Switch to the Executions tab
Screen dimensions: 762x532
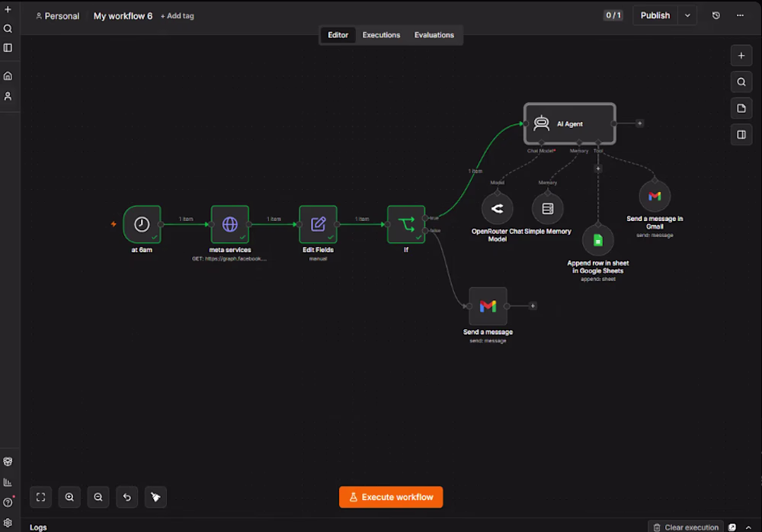click(381, 35)
